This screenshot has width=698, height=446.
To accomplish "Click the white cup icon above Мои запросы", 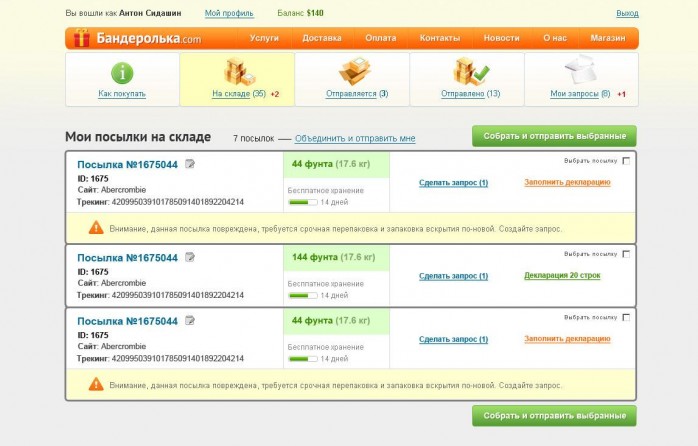I will click(x=581, y=72).
